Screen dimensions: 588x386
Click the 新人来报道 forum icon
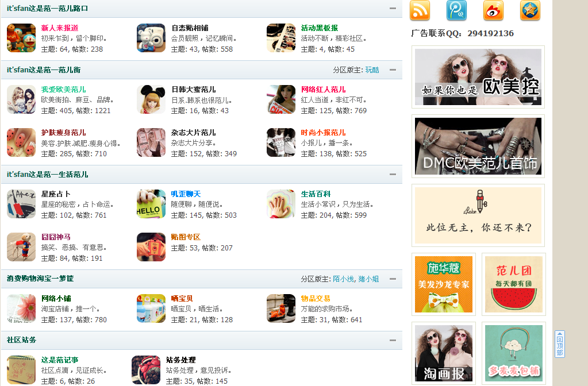click(x=21, y=38)
